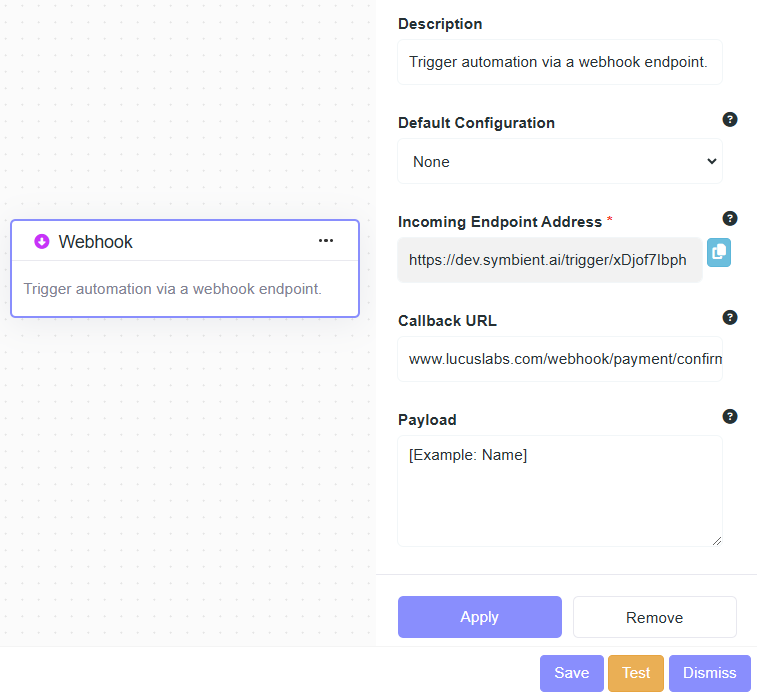Click the Webhook node description text
The image size is (757, 695).
click(x=172, y=289)
